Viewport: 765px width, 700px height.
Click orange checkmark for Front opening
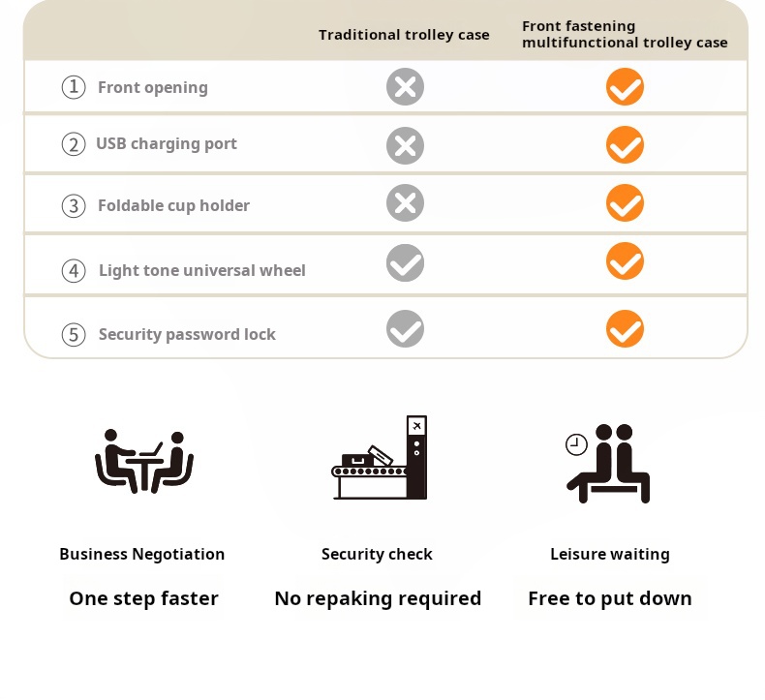coord(625,87)
